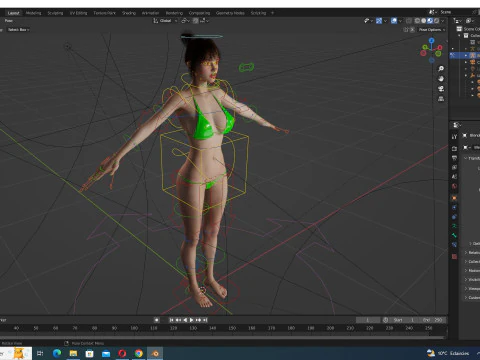Switch to the Animation workspace tab
This screenshot has height=360, width=480.
150,13
